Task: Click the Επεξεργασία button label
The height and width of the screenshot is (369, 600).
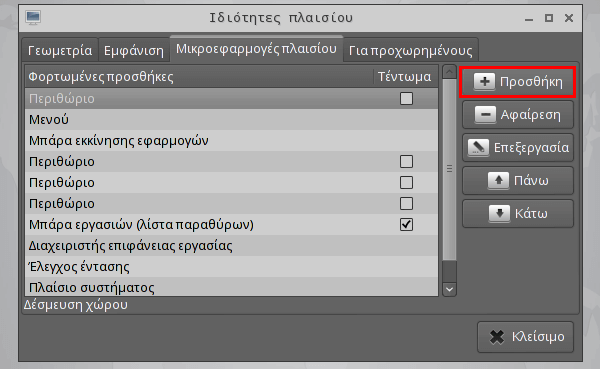Action: [x=531, y=147]
